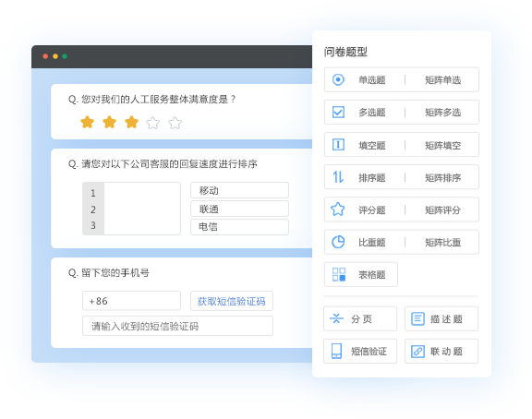
Task: Click 获取短信验证码 link
Action: click(x=232, y=301)
